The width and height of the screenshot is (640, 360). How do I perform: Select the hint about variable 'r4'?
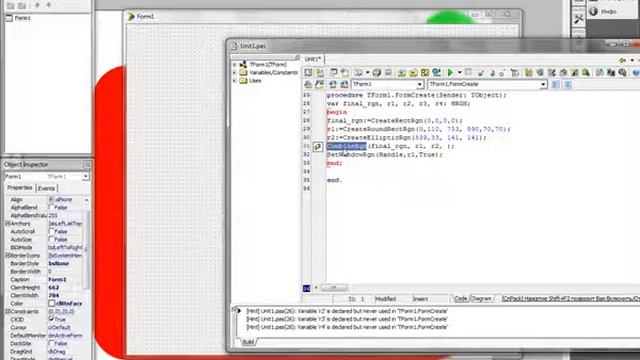pos(347,327)
